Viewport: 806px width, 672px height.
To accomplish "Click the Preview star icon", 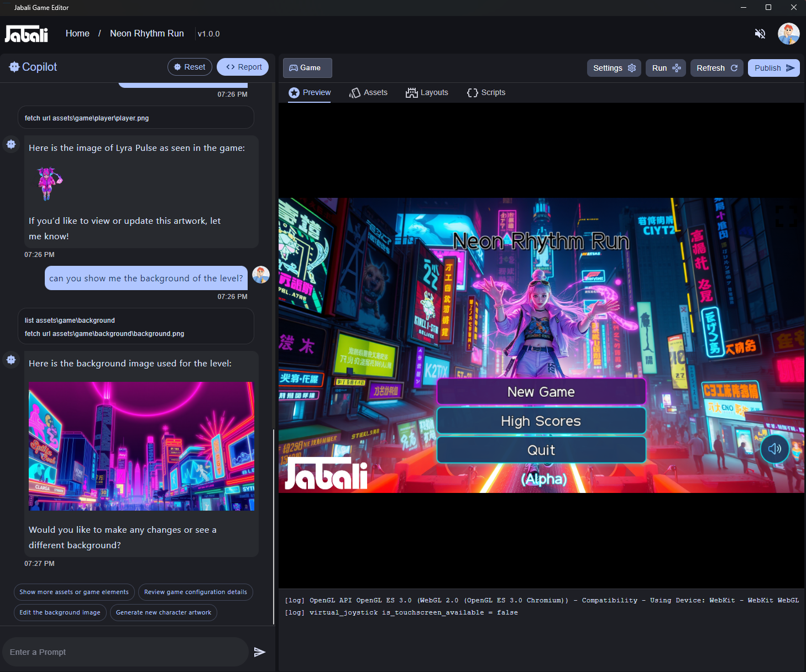I will point(294,93).
